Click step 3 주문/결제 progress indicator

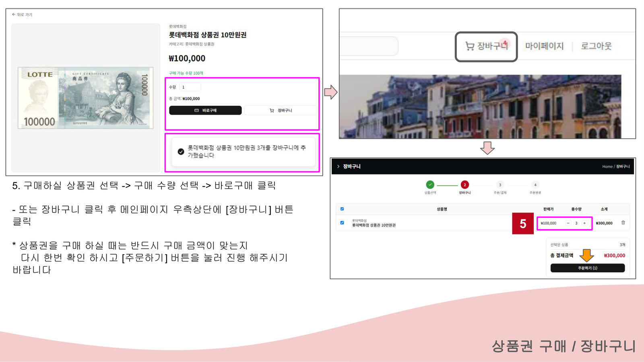pyautogui.click(x=500, y=185)
